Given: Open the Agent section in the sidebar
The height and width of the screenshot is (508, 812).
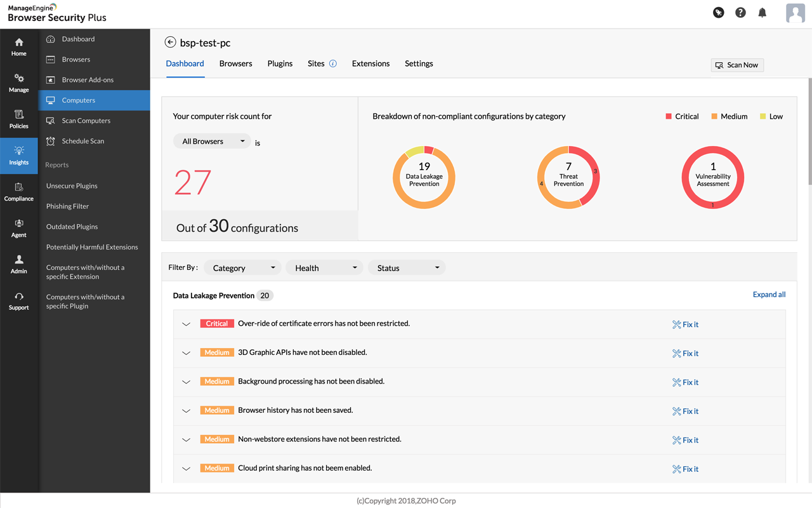Looking at the screenshot, I should point(18,229).
